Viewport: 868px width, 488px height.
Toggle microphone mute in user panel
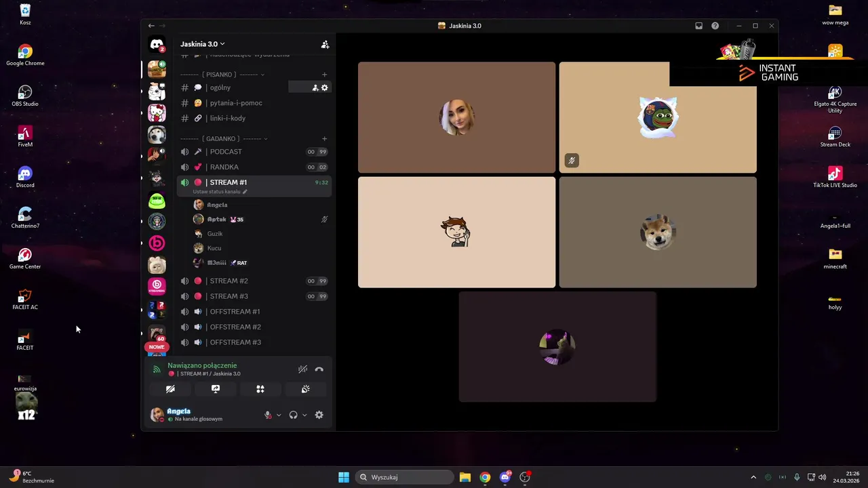[x=268, y=415]
